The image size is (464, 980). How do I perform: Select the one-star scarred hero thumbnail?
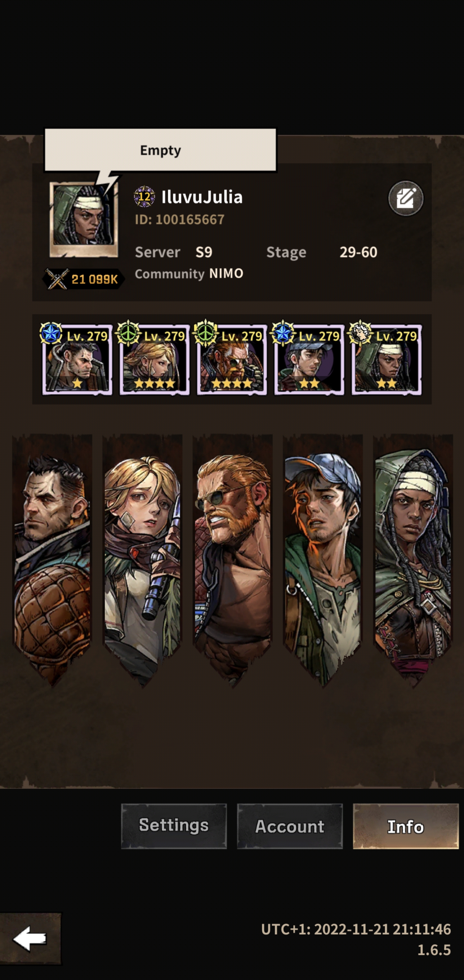[x=77, y=359]
